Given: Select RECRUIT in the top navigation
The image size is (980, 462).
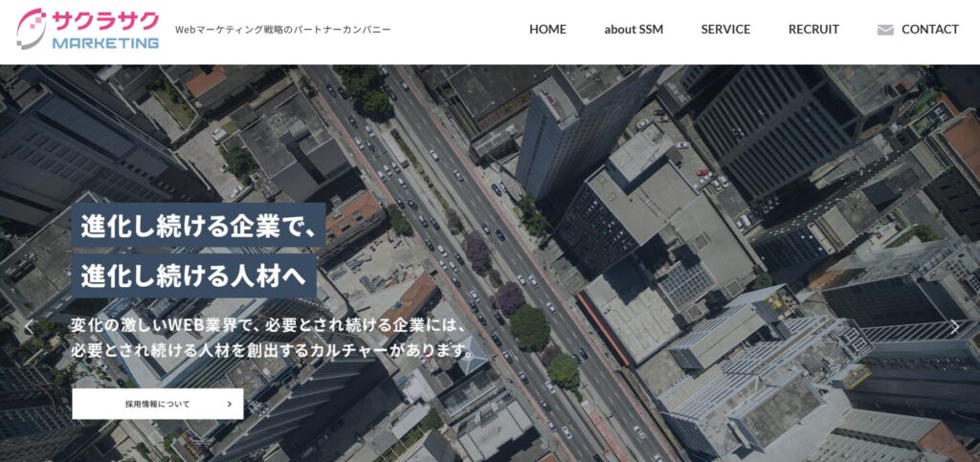Looking at the screenshot, I should (813, 30).
